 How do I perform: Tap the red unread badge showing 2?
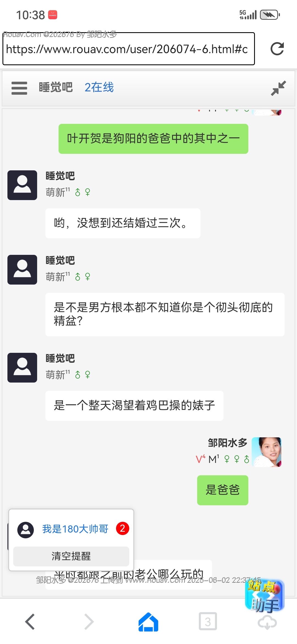123,528
